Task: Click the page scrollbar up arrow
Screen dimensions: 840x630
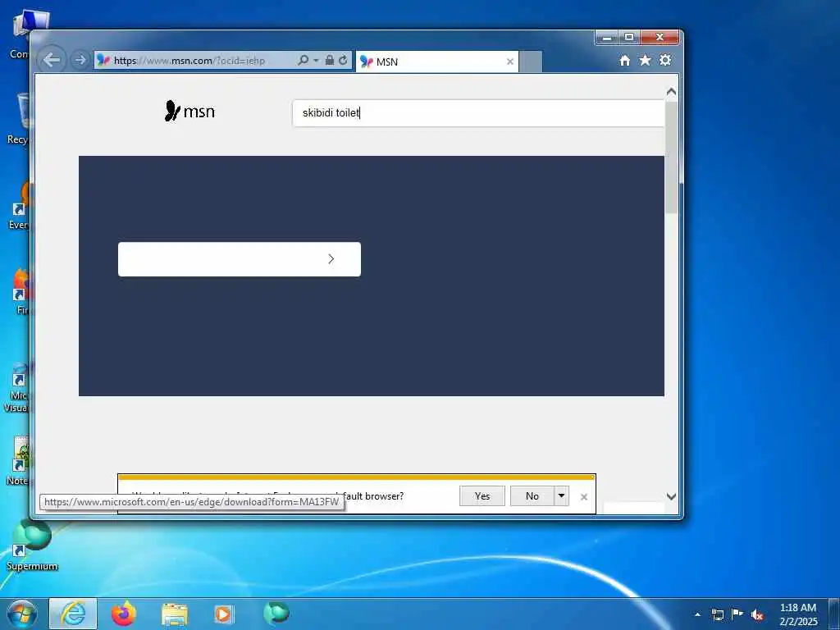Action: 671,92
